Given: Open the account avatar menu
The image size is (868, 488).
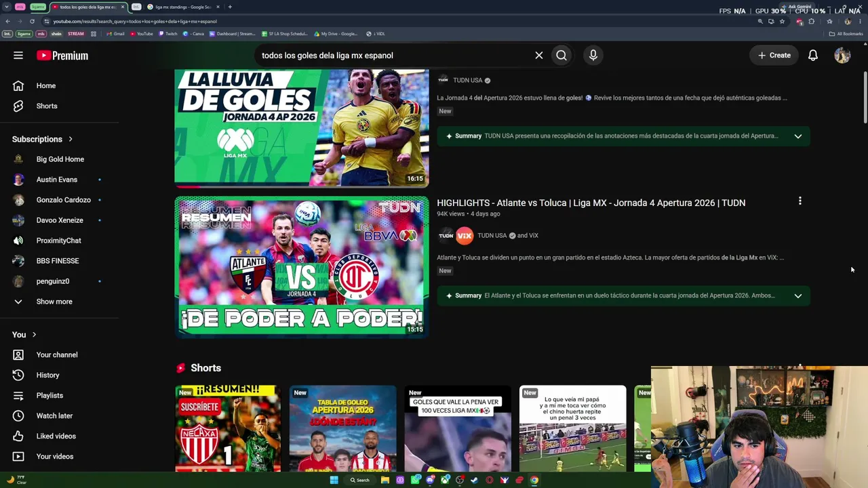Looking at the screenshot, I should pos(842,56).
